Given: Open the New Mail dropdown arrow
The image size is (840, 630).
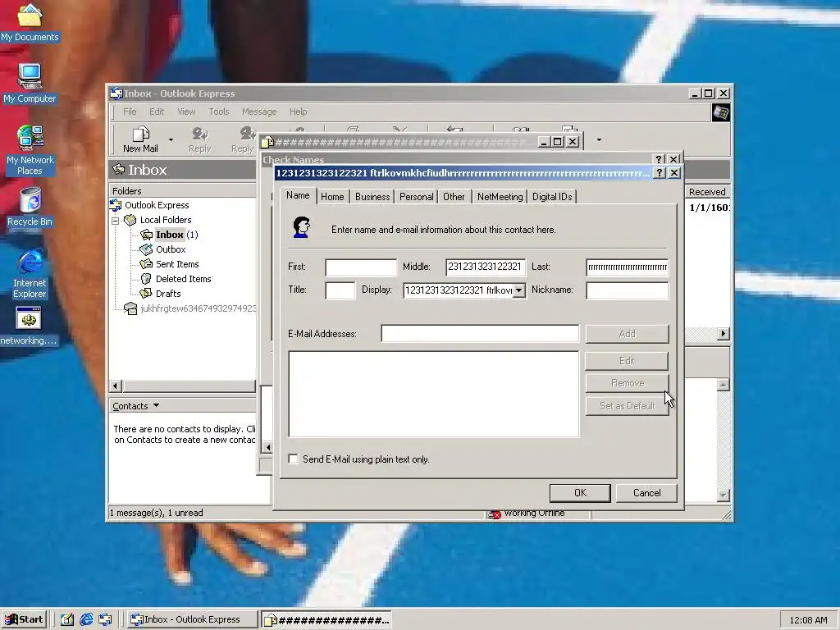Looking at the screenshot, I should click(x=171, y=139).
